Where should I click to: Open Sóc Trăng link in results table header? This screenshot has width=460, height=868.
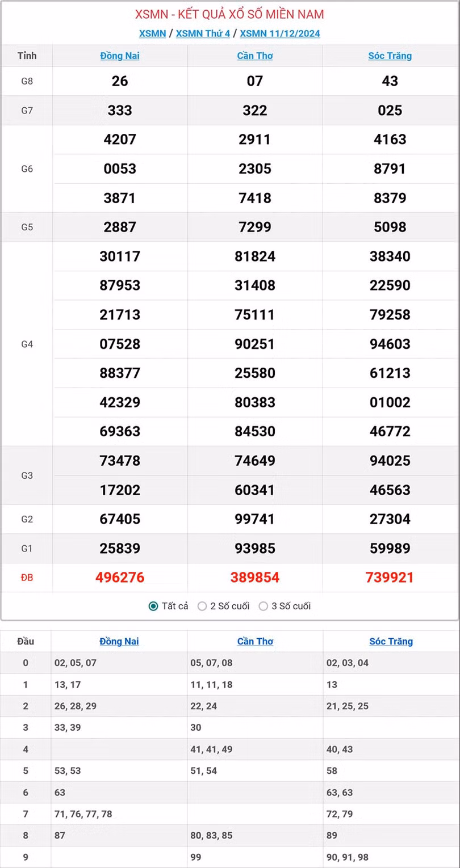tap(390, 56)
